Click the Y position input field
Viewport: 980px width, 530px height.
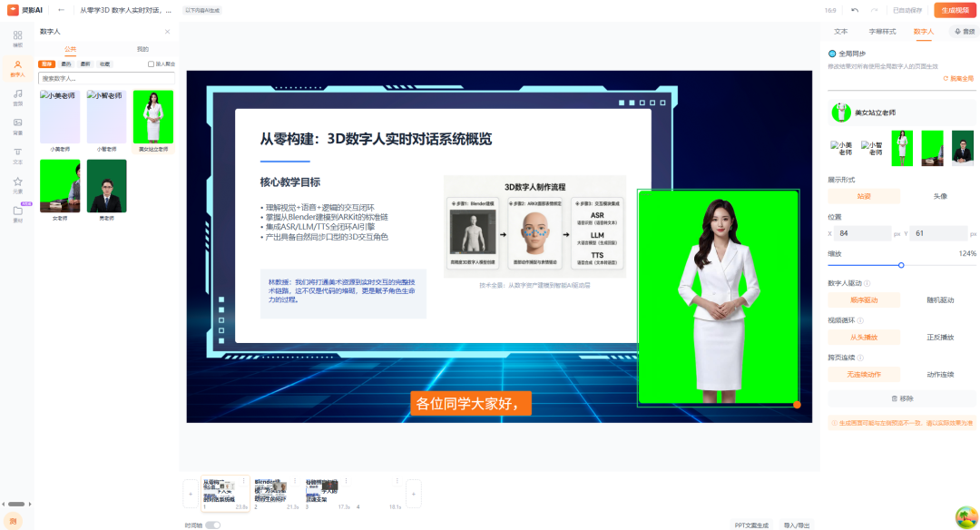[939, 233]
